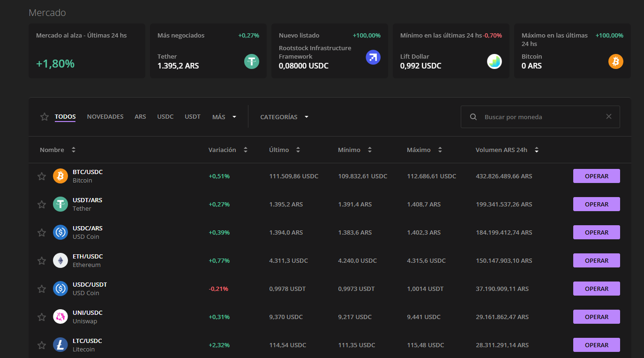Click the Tether icon in USDT/ARS row
The width and height of the screenshot is (644, 358).
(60, 204)
